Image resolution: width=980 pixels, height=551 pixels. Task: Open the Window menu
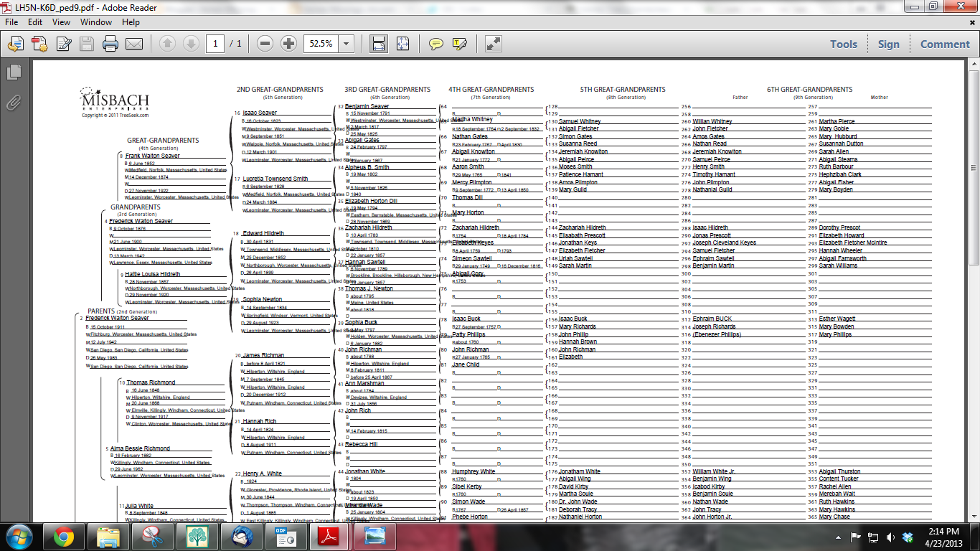pyautogui.click(x=96, y=22)
